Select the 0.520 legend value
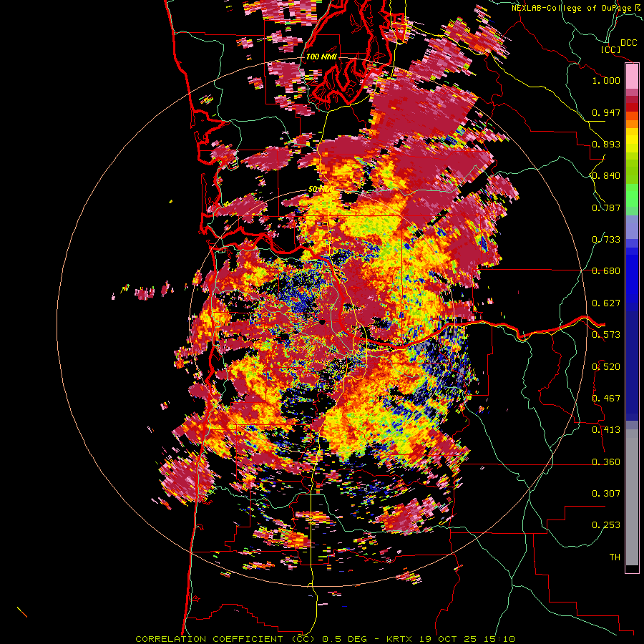 pos(606,367)
